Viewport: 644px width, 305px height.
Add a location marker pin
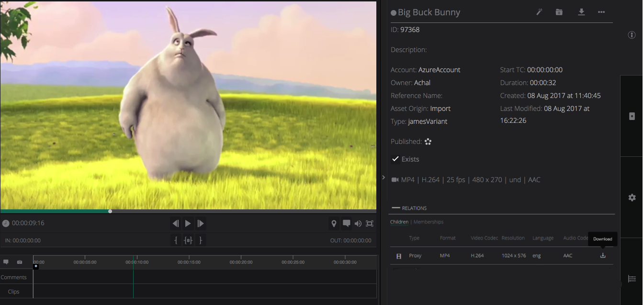click(334, 223)
